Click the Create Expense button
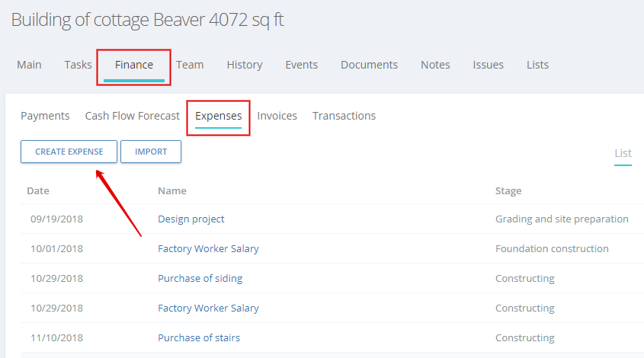Screen dimensions: 644x358 (x=69, y=152)
